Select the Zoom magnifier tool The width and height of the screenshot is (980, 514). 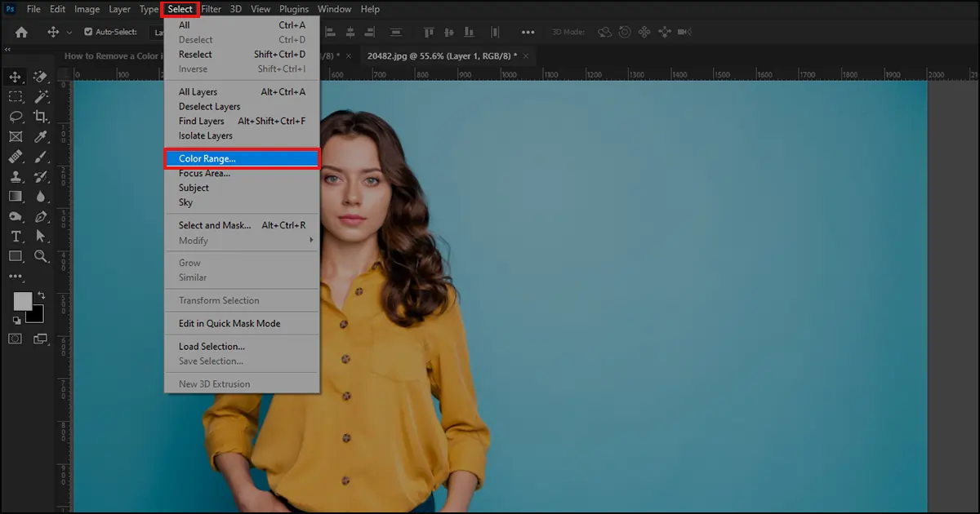[x=41, y=256]
